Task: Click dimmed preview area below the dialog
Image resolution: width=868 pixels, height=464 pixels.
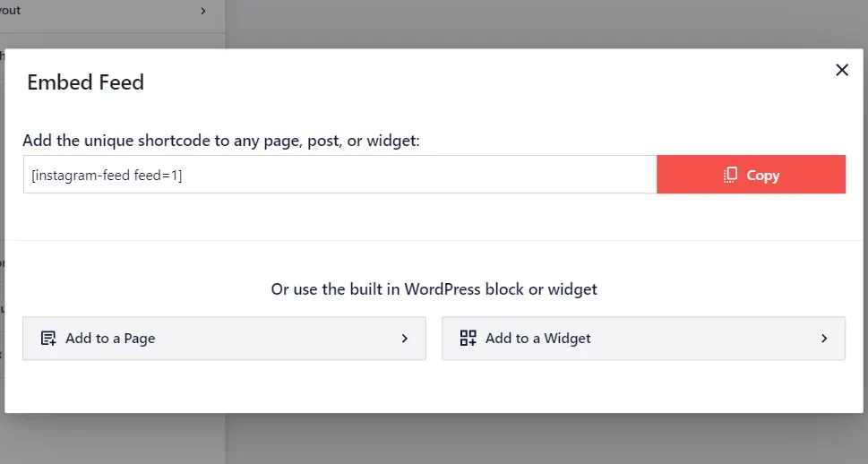Action: [546, 438]
